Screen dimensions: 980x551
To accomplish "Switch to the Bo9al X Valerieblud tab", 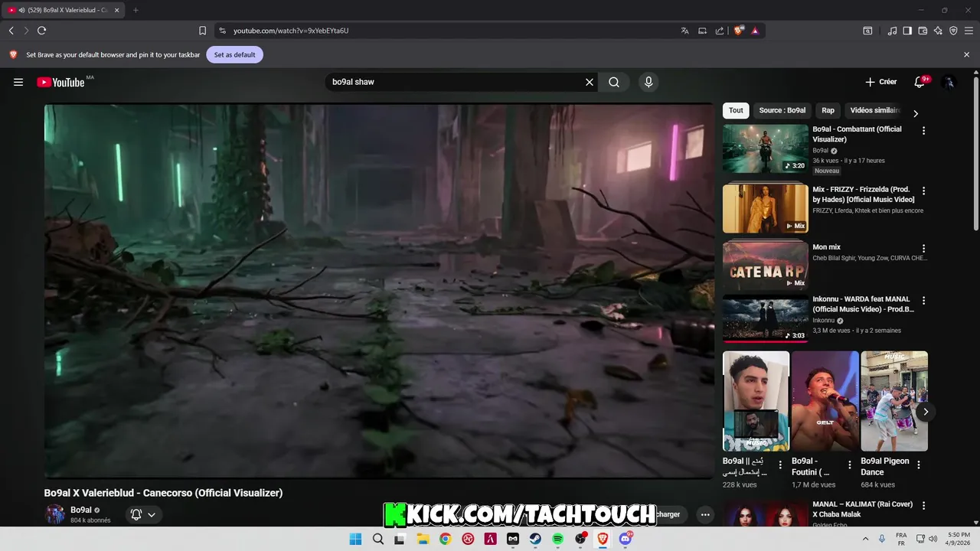I will [x=64, y=10].
